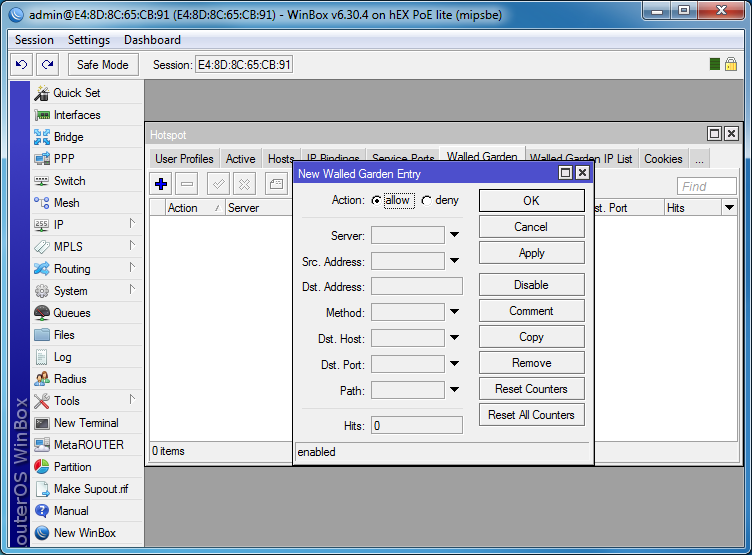Open the Settings menu
The height and width of the screenshot is (555, 752).
point(89,40)
